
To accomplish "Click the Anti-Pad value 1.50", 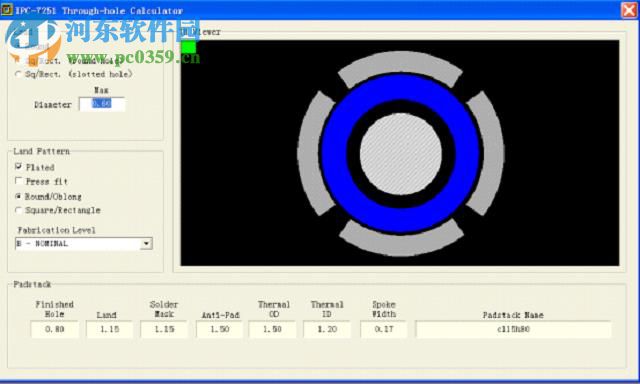I will pos(220,329).
